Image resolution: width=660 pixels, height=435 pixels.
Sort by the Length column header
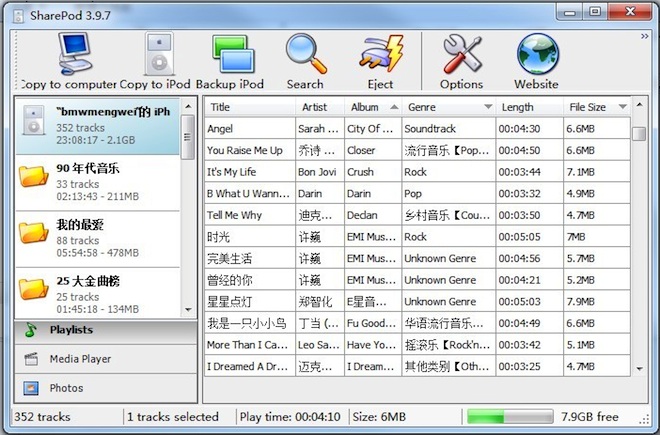(x=530, y=107)
